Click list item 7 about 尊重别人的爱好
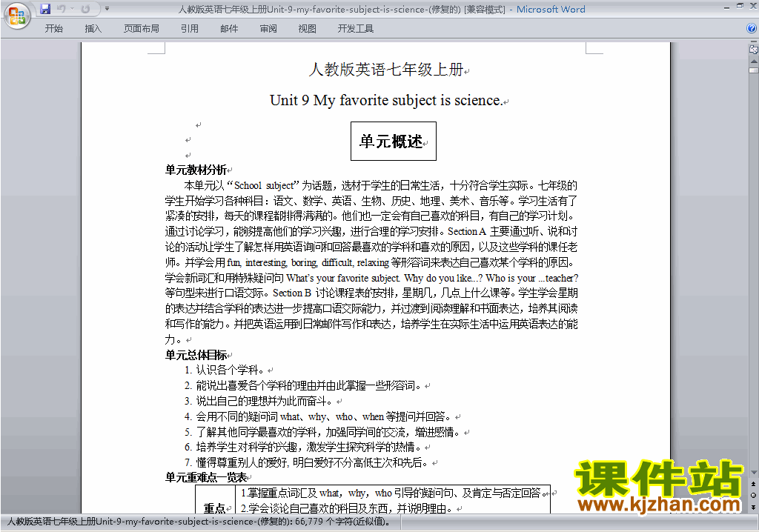 (307, 462)
